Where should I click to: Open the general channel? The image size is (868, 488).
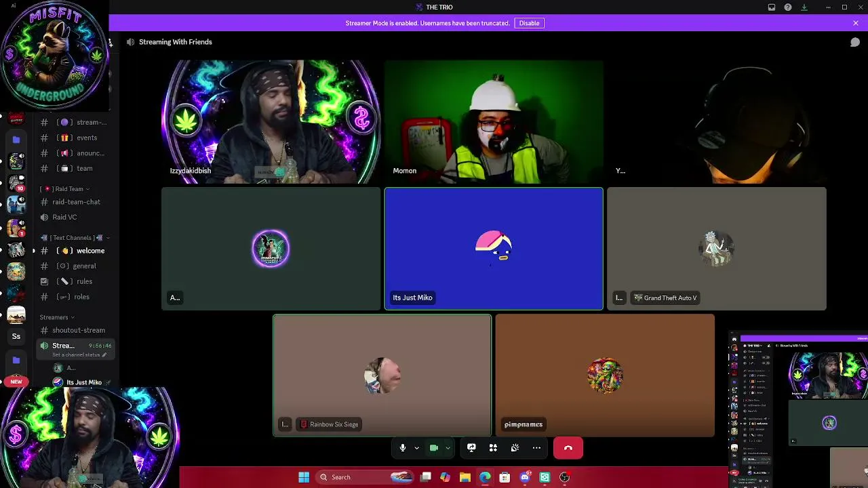(75, 266)
